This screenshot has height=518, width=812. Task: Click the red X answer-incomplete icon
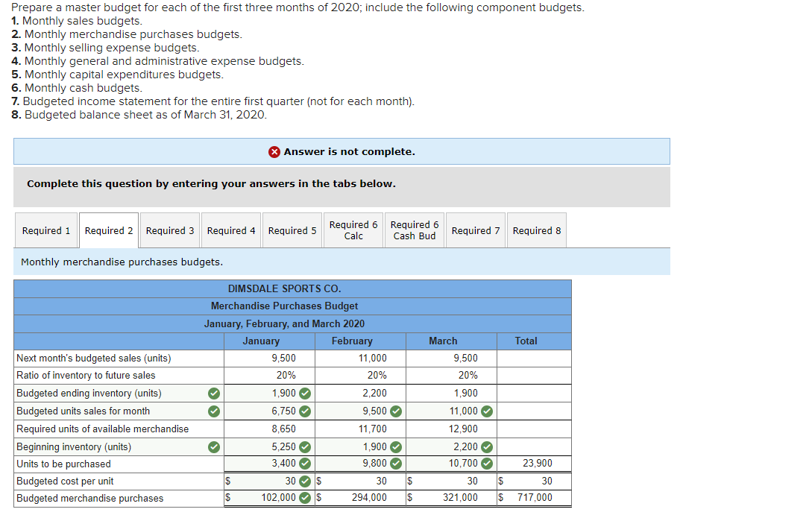pyautogui.click(x=274, y=151)
